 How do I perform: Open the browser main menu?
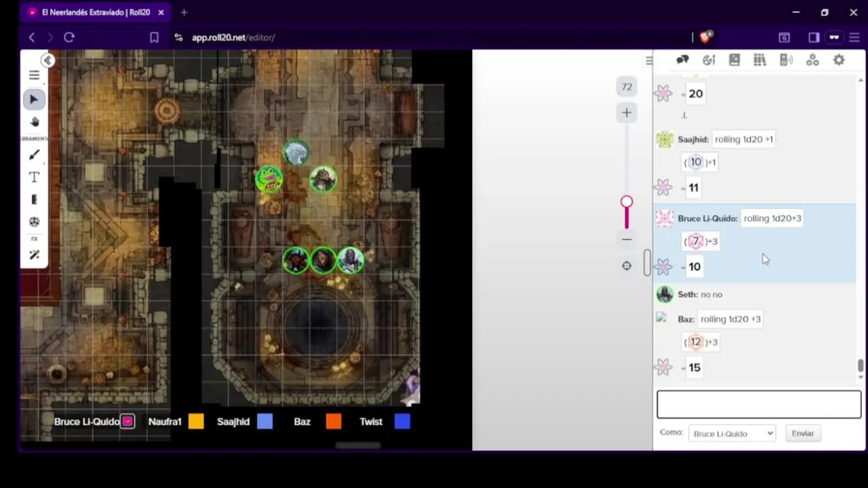854,37
